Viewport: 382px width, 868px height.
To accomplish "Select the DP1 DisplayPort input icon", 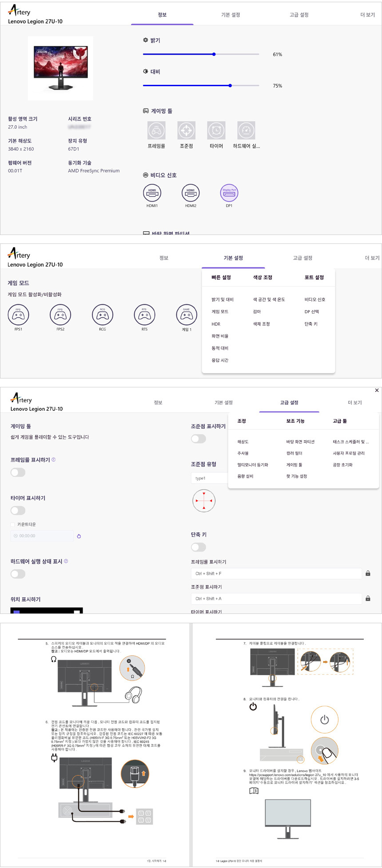I will point(229,193).
